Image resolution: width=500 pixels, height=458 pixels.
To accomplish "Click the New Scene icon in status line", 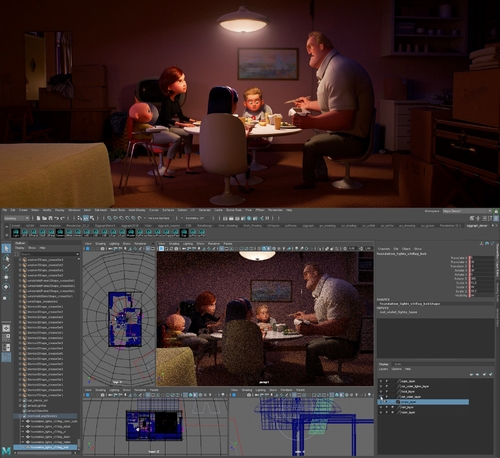I will click(x=39, y=218).
